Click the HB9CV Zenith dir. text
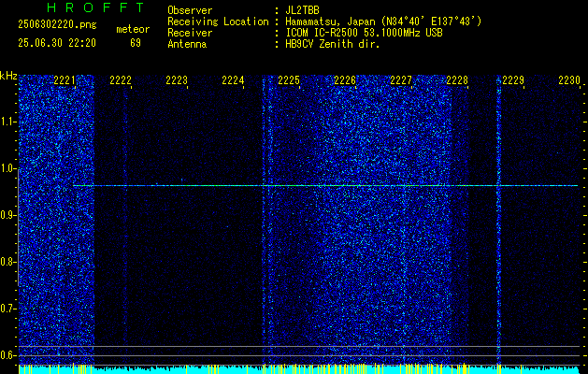Screen dimensions: 588x374 333,44
